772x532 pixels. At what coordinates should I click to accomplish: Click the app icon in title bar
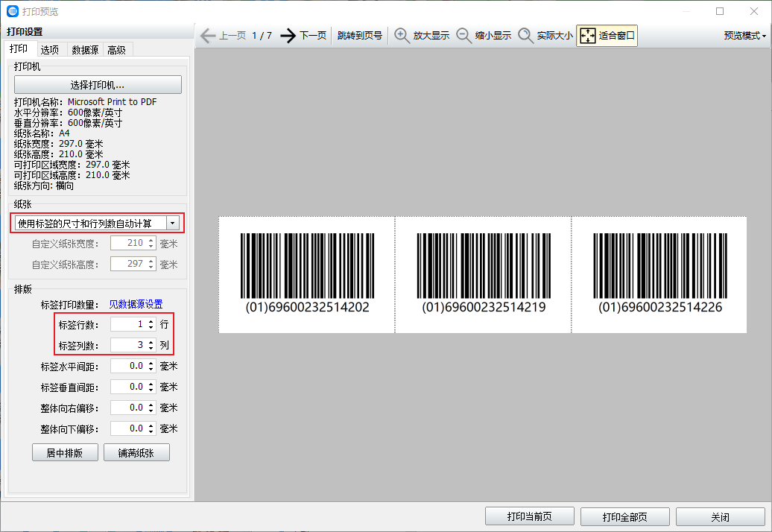[x=13, y=11]
